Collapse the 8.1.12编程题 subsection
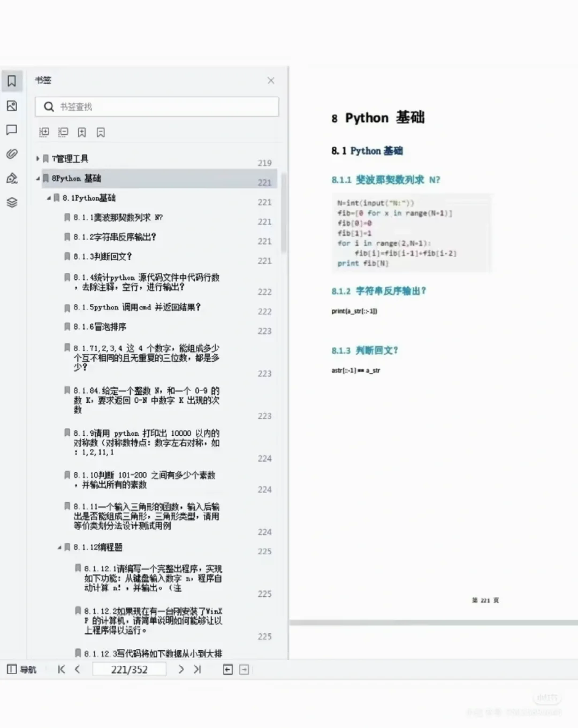This screenshot has height=728, width=578. pyautogui.click(x=59, y=547)
